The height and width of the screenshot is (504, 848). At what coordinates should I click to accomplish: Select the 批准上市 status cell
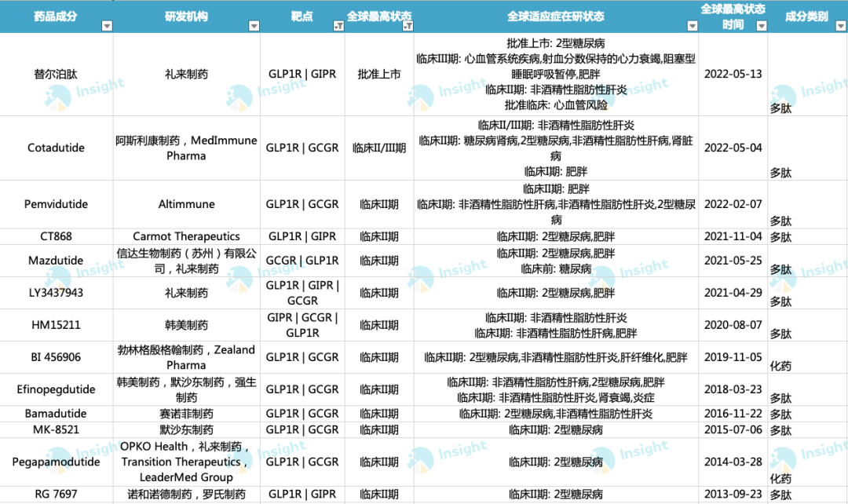click(379, 74)
